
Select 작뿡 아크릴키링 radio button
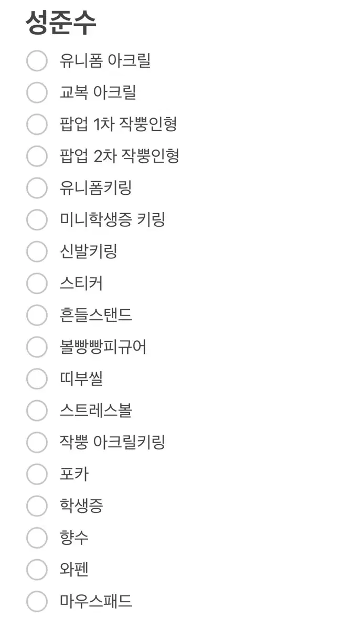[x=37, y=442]
